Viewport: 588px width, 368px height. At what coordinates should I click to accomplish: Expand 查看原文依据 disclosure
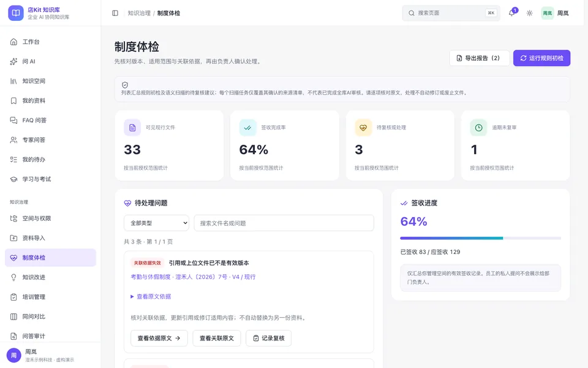tap(151, 297)
